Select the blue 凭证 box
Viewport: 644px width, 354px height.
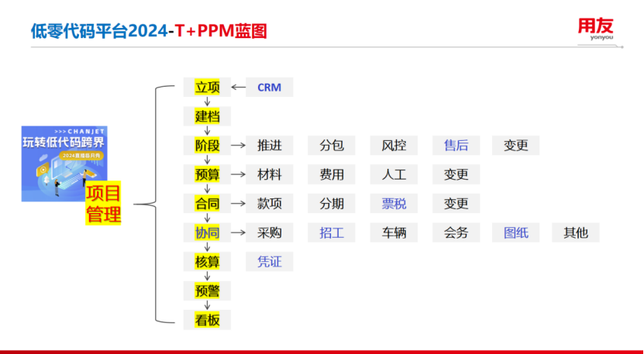(270, 262)
